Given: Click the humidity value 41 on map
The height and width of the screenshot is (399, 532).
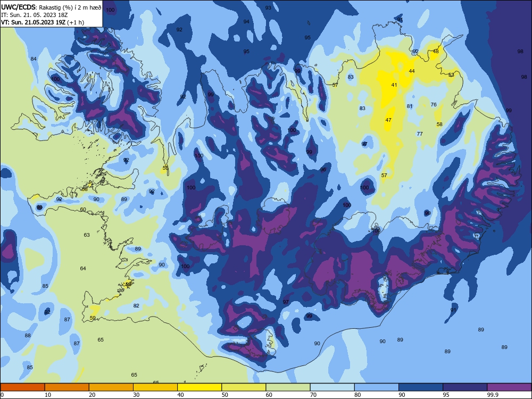Looking at the screenshot, I should pyautogui.click(x=394, y=85).
